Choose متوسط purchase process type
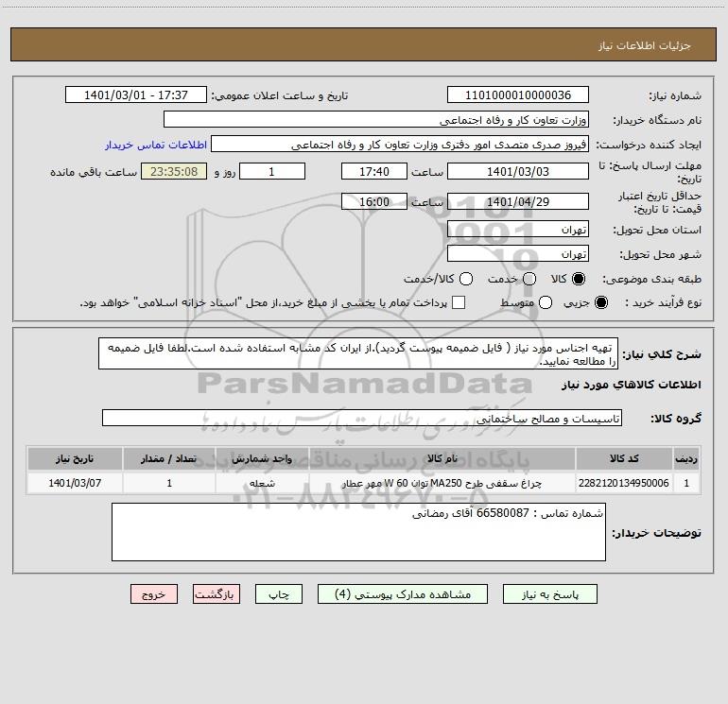728x704 pixels. coord(546,302)
